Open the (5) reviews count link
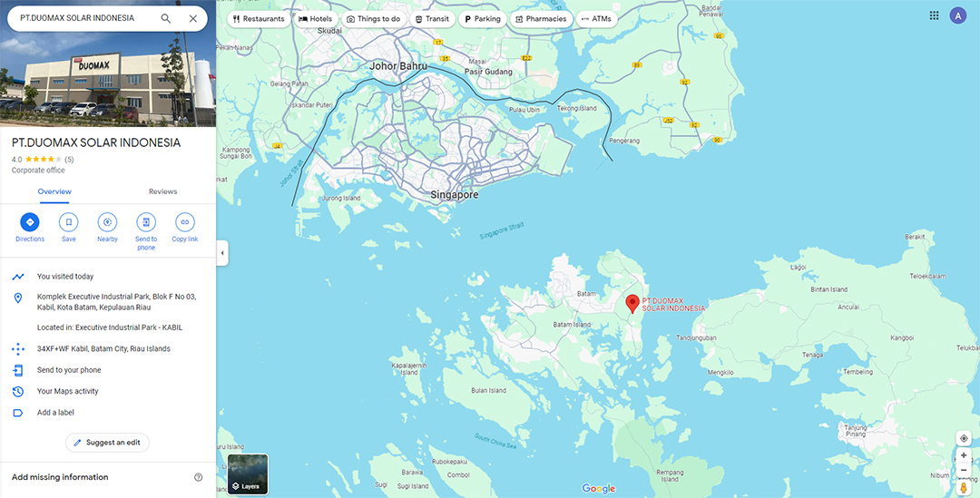 click(x=69, y=160)
